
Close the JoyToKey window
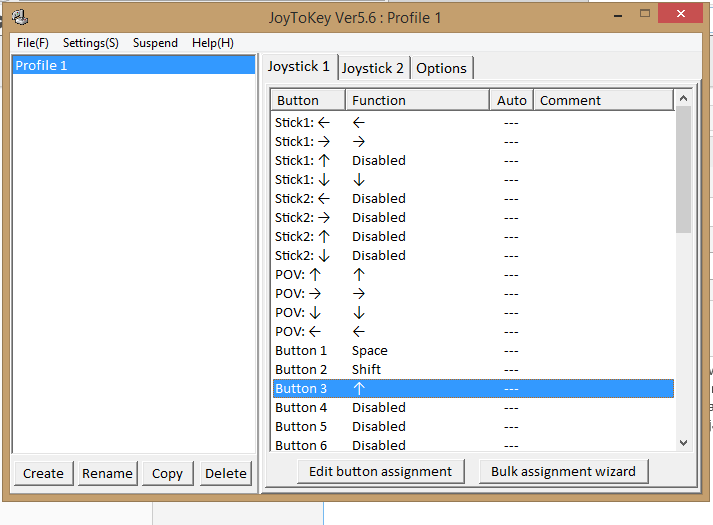coord(680,14)
